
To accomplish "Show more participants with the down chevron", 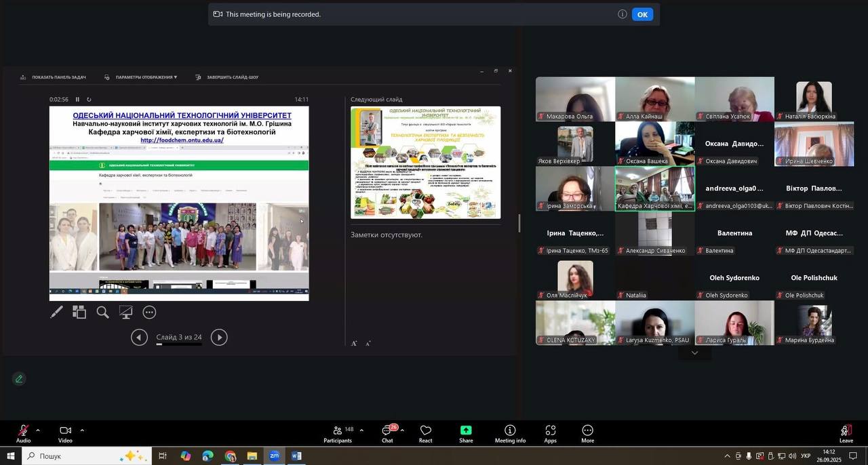I will click(x=694, y=353).
